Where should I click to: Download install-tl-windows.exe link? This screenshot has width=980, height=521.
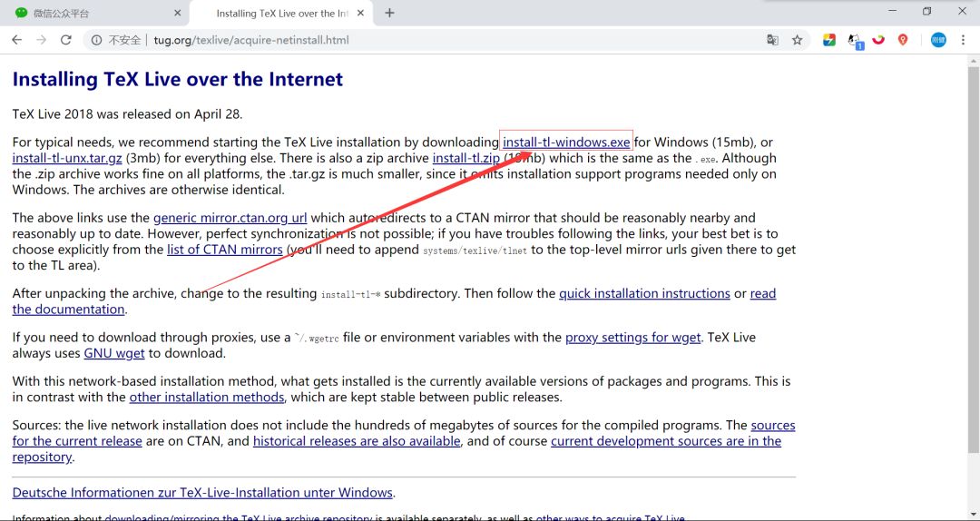click(x=566, y=142)
